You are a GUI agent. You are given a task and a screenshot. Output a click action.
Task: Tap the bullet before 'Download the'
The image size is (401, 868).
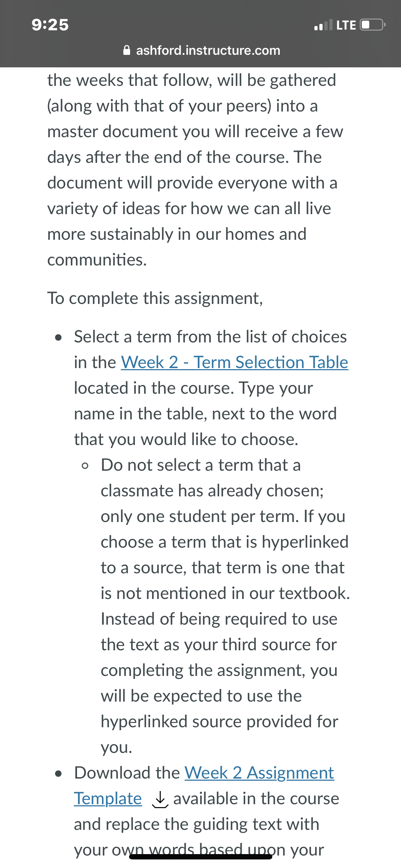pyautogui.click(x=59, y=774)
